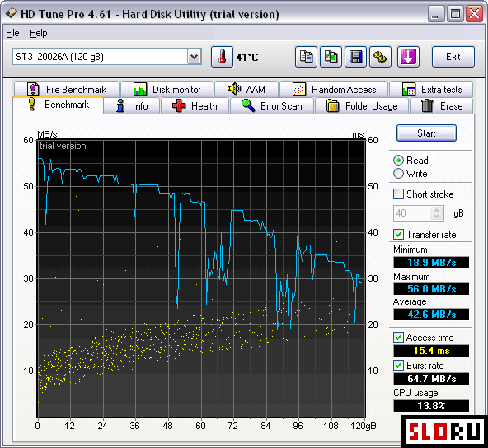Toggle the Transfer rate checkbox
Image resolution: width=488 pixels, height=448 pixels.
pyautogui.click(x=398, y=234)
